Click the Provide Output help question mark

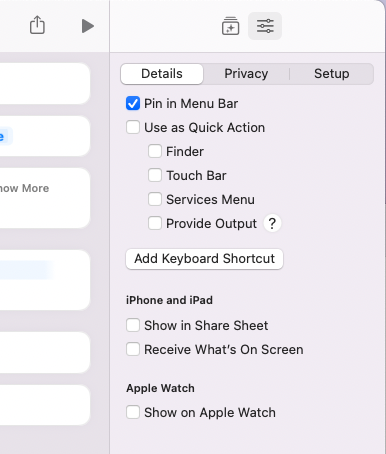(x=272, y=223)
